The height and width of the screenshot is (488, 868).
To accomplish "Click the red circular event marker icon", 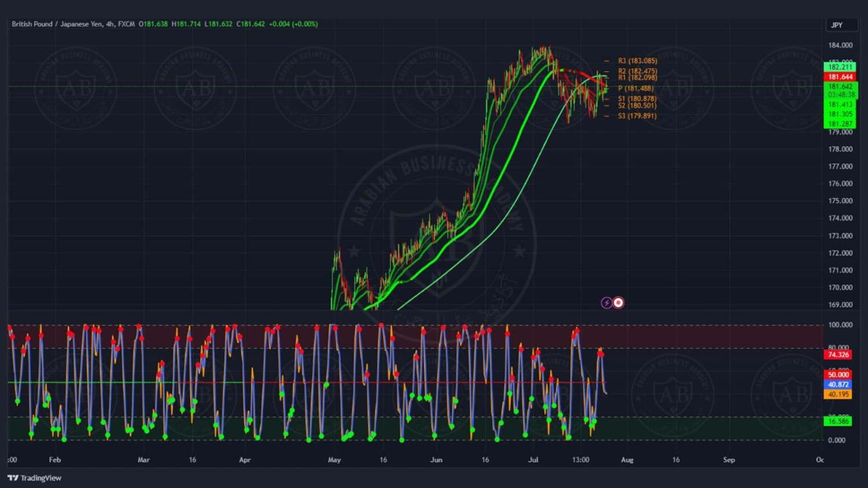I will click(x=619, y=302).
